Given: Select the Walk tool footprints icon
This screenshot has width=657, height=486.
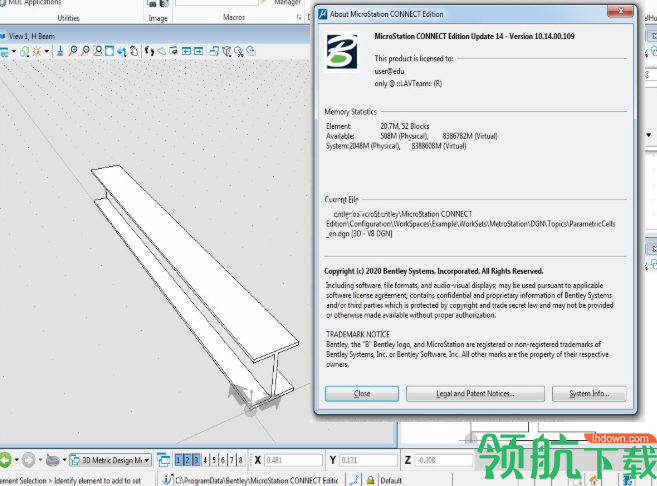Looking at the screenshot, I should (149, 51).
